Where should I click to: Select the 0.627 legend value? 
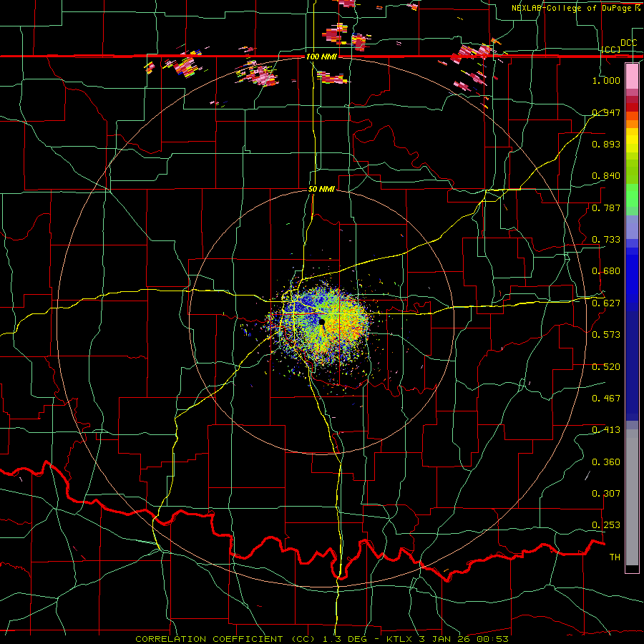[606, 303]
